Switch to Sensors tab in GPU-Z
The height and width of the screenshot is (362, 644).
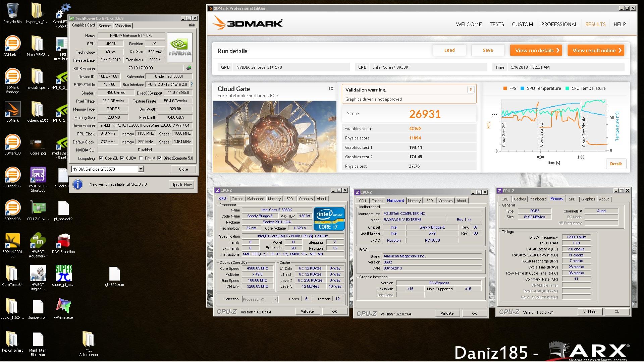[105, 26]
